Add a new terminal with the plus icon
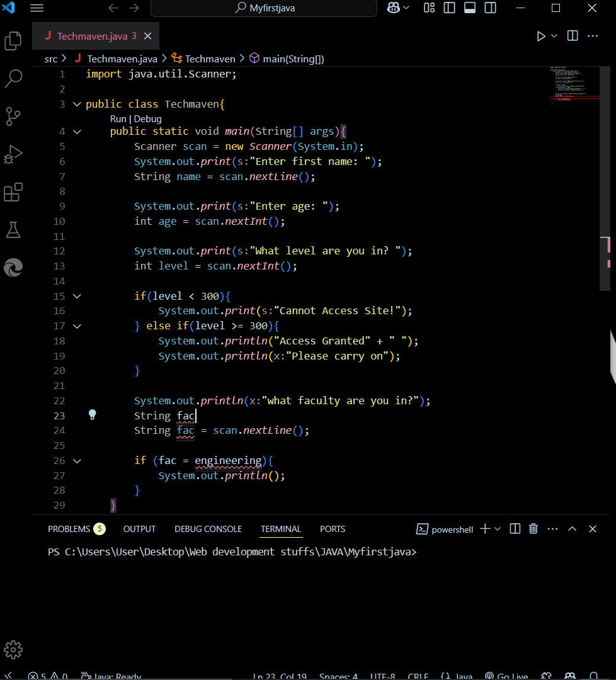Screen dimensions: 616x680 486,529
